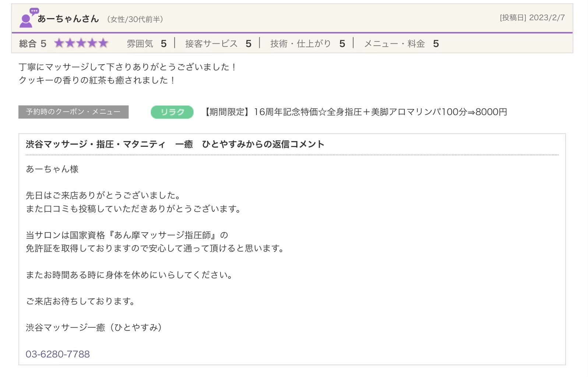Image resolution: width=588 pixels, height=377 pixels.
Task: Click signature 渋谷マッサージ一癒（ひとやすみ）
Action: pyautogui.click(x=94, y=327)
